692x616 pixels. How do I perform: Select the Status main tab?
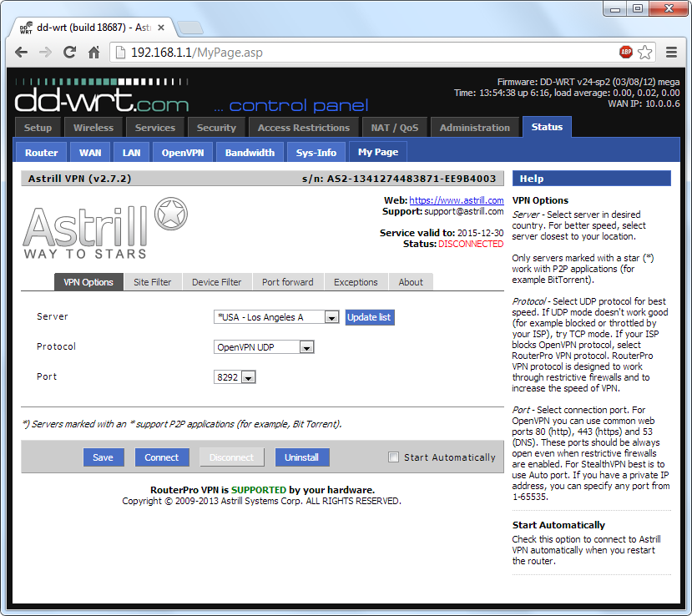click(x=547, y=127)
